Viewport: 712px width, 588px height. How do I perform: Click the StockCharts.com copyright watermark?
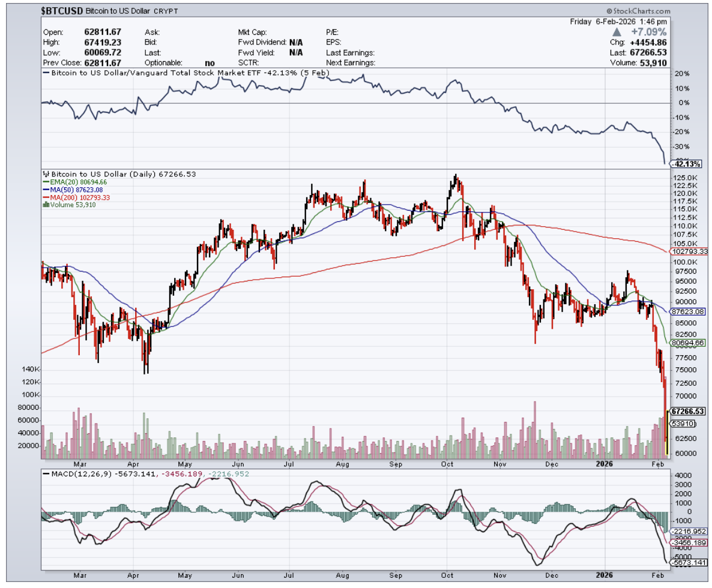tap(638, 11)
